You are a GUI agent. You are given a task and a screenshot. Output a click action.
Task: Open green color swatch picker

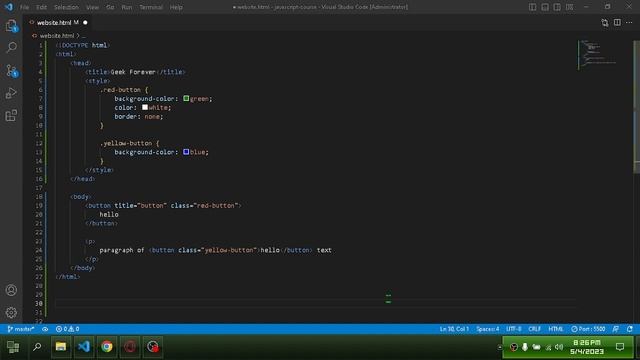click(x=186, y=98)
